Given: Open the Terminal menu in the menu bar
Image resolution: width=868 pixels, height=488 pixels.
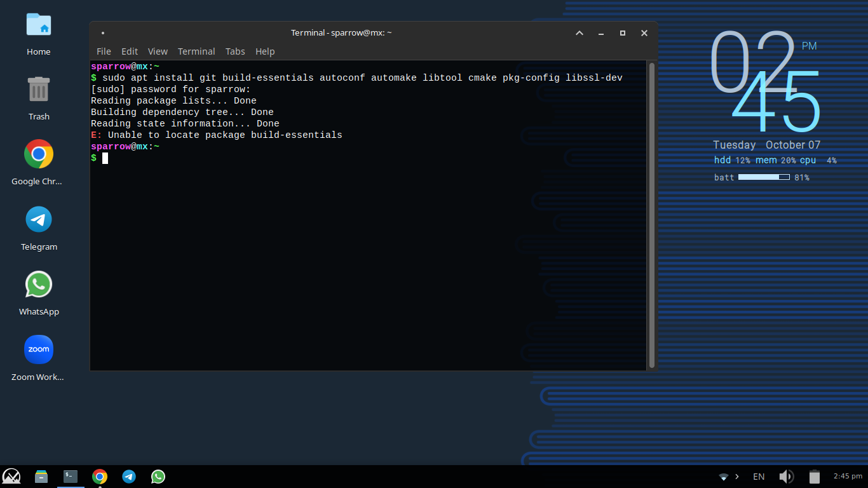Looking at the screenshot, I should point(196,51).
